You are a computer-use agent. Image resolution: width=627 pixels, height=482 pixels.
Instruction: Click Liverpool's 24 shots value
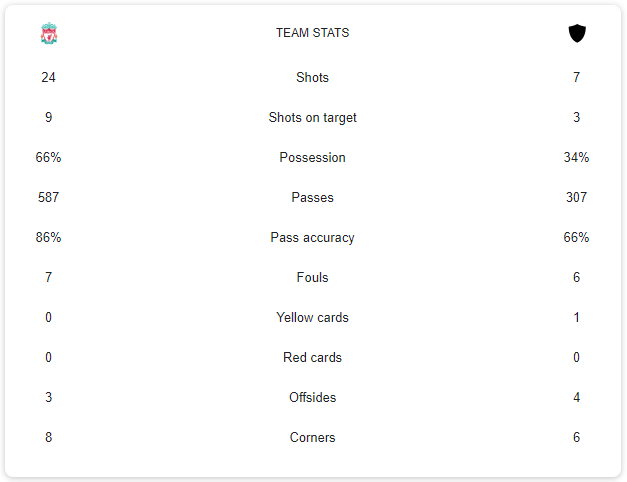[49, 78]
